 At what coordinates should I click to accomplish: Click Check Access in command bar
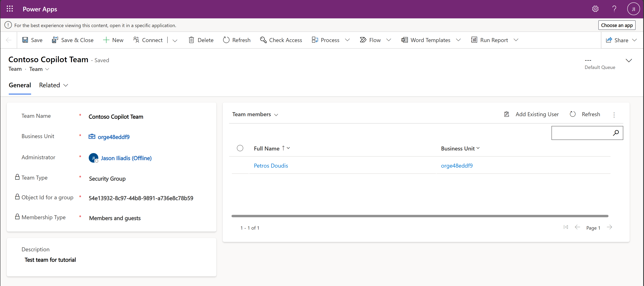(281, 40)
